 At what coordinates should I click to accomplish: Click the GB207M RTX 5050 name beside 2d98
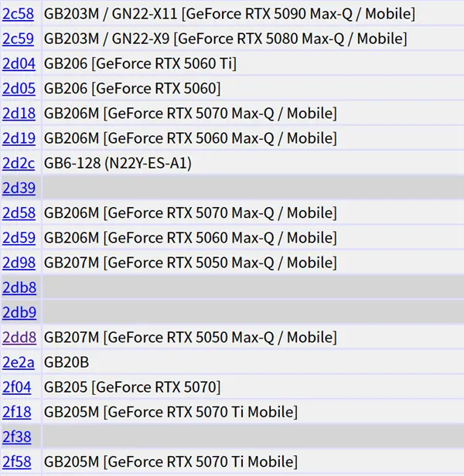(190, 263)
